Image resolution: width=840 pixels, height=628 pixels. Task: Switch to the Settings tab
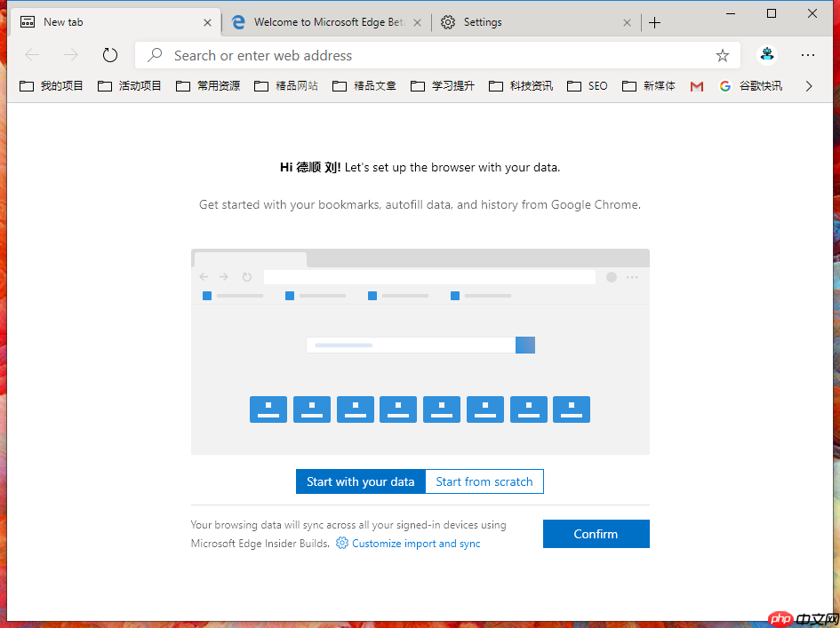pyautogui.click(x=481, y=21)
